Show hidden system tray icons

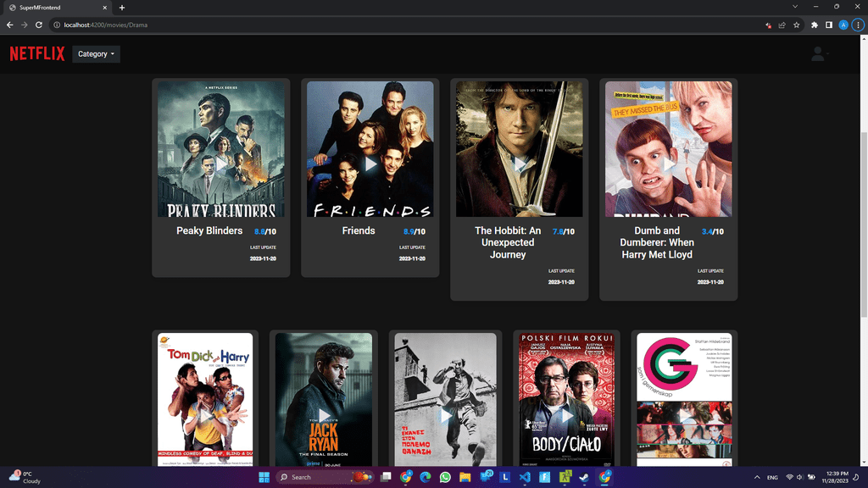tap(757, 477)
